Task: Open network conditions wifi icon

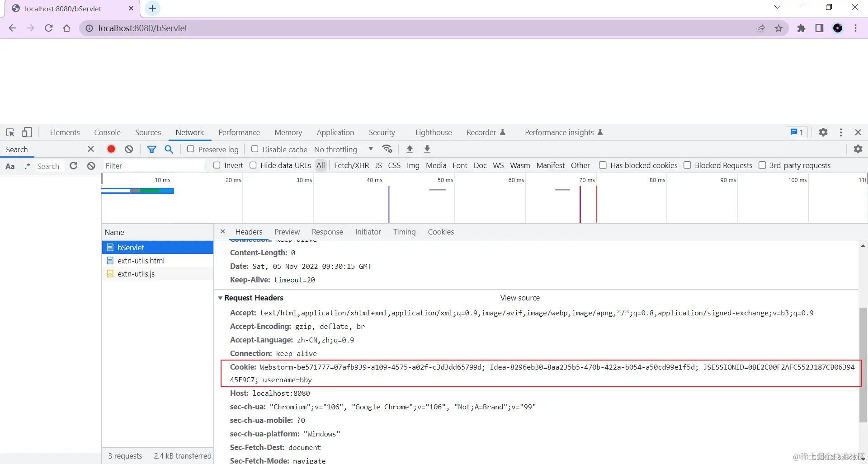Action: pyautogui.click(x=387, y=149)
